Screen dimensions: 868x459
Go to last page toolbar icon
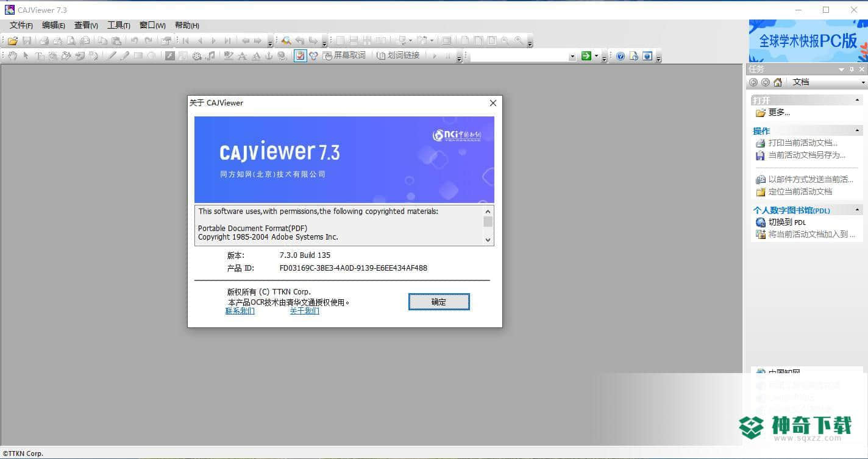coord(227,41)
